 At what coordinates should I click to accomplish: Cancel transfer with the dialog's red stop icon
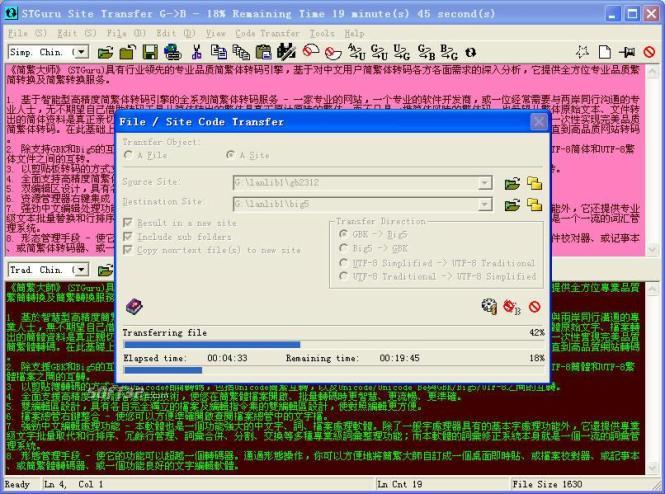[534, 307]
